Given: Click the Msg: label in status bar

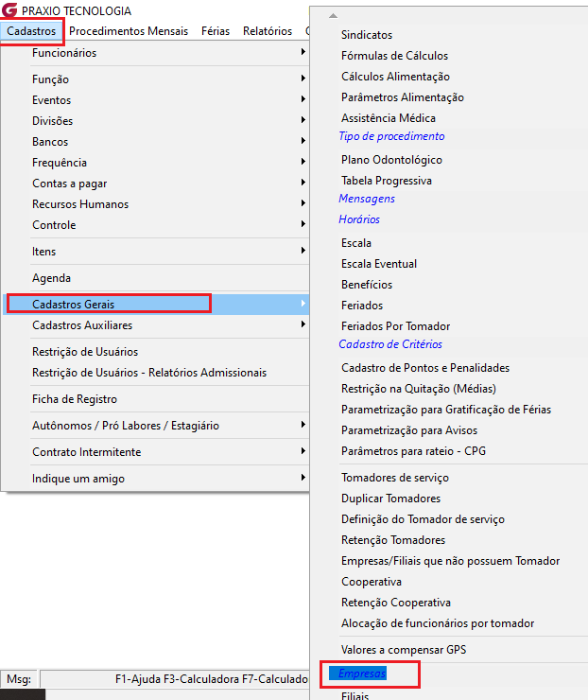Looking at the screenshot, I should coord(19,679).
